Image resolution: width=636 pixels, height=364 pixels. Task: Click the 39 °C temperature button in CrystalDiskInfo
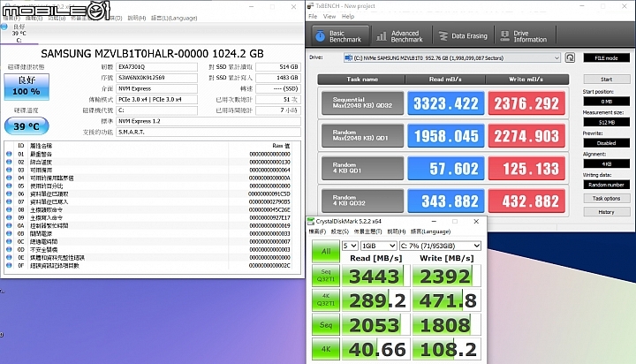pos(26,126)
